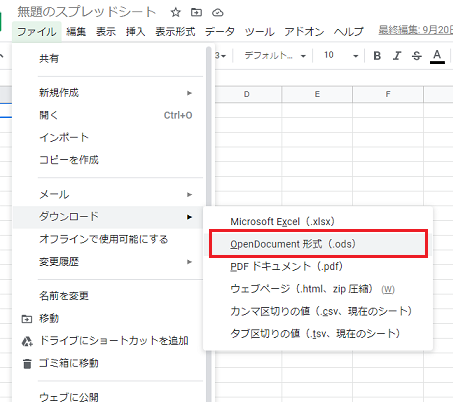This screenshot has height=402, width=453.
Task: Click the file menu vertical scrollbar
Action: click(x=209, y=224)
